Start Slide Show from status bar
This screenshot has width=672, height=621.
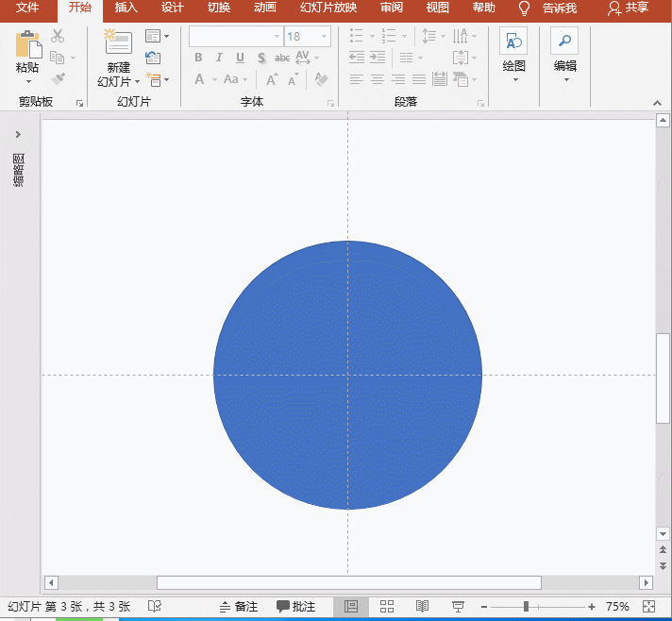[x=458, y=607]
